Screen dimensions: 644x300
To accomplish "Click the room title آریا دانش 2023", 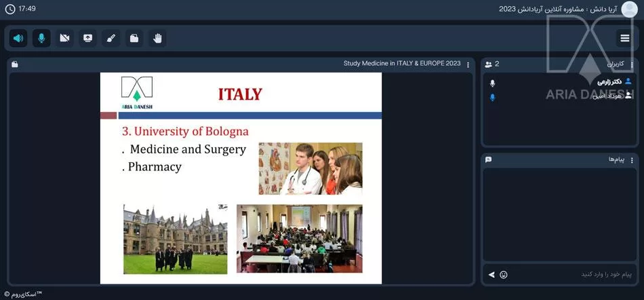I will pyautogui.click(x=558, y=9).
